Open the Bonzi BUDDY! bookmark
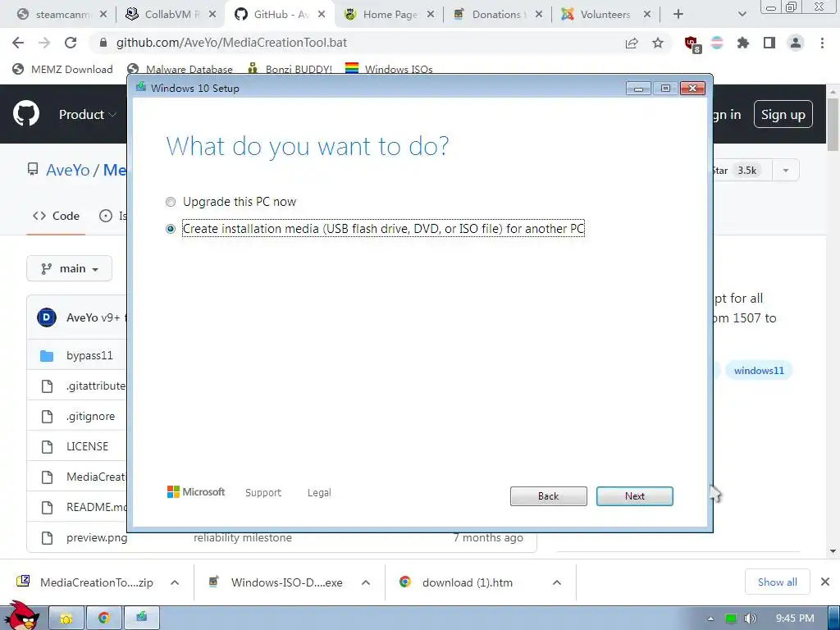840x630 pixels. (x=290, y=69)
